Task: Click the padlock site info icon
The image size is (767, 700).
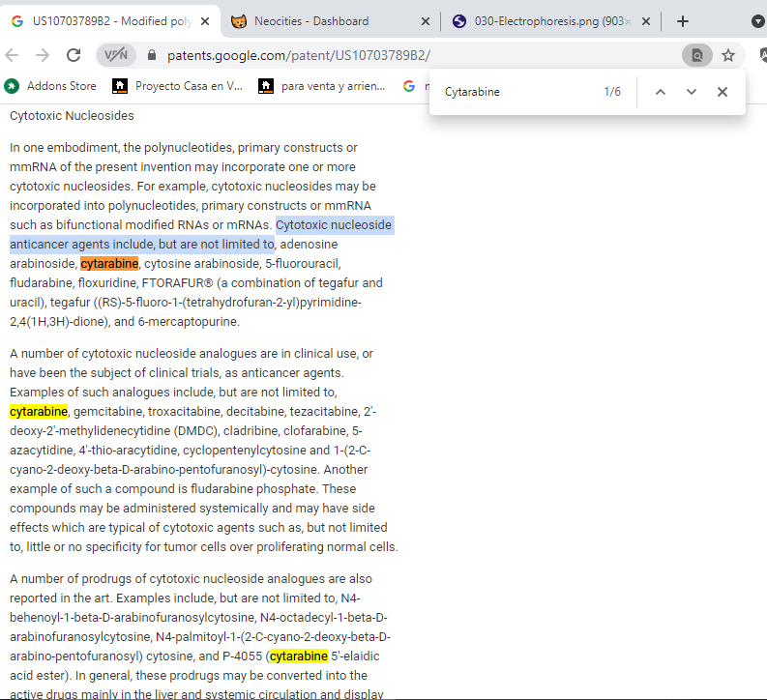Action: click(x=151, y=56)
